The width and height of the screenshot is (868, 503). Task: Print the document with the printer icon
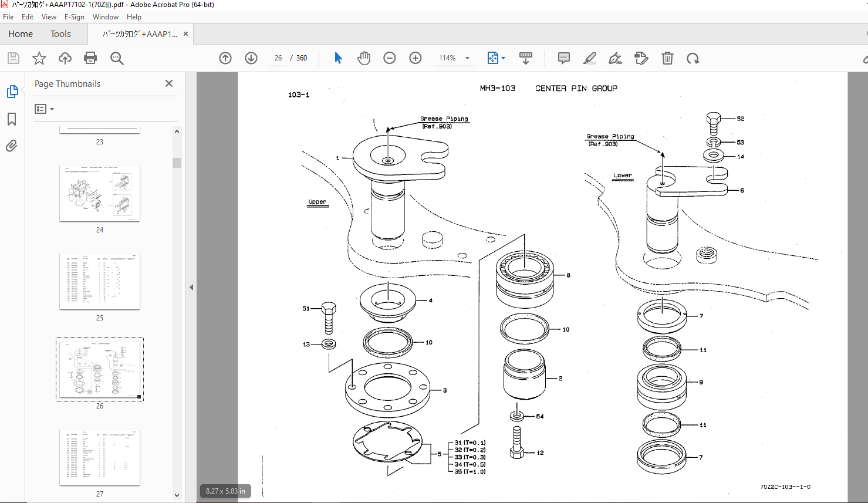[90, 58]
